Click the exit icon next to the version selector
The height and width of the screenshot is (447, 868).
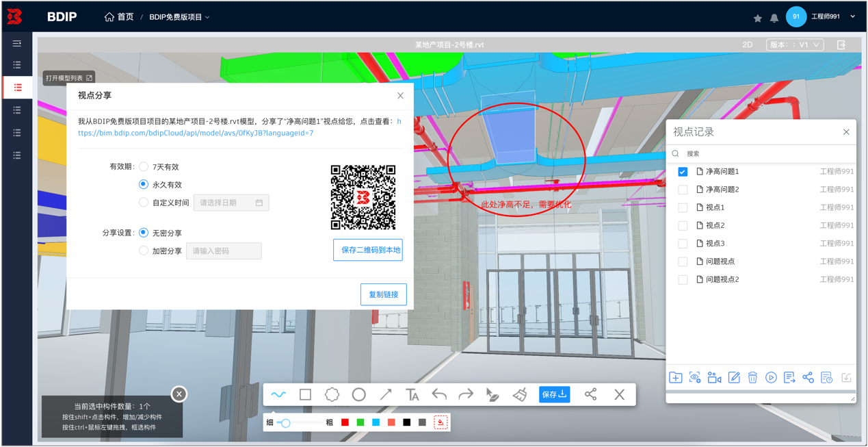pyautogui.click(x=841, y=44)
